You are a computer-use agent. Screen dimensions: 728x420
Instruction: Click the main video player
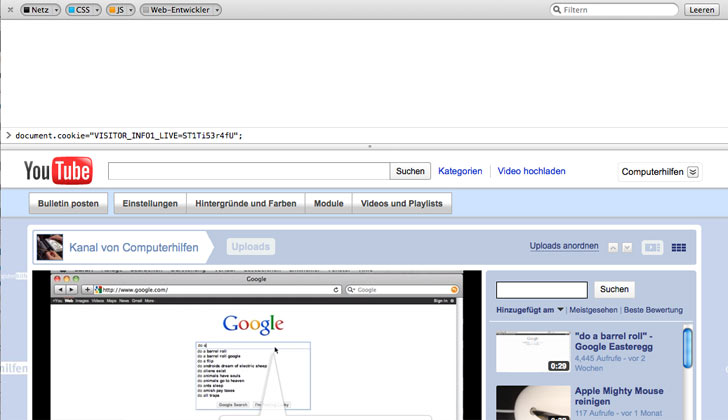[257, 345]
